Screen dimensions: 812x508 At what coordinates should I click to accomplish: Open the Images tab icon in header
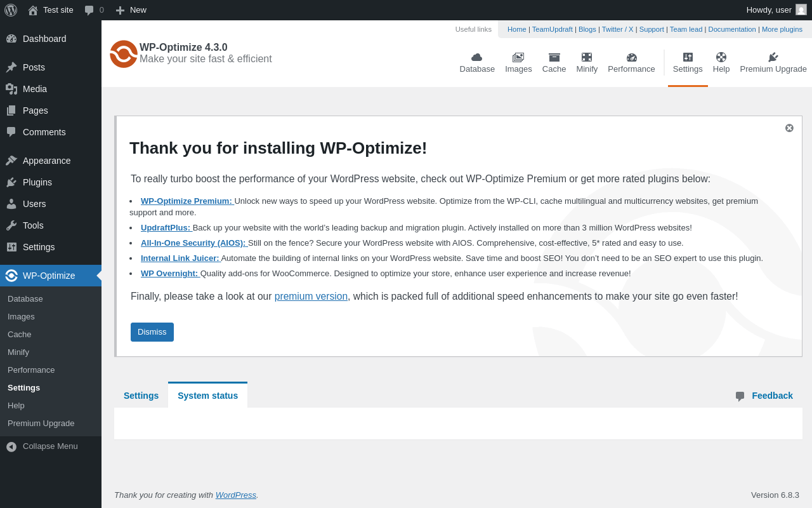[x=518, y=57]
